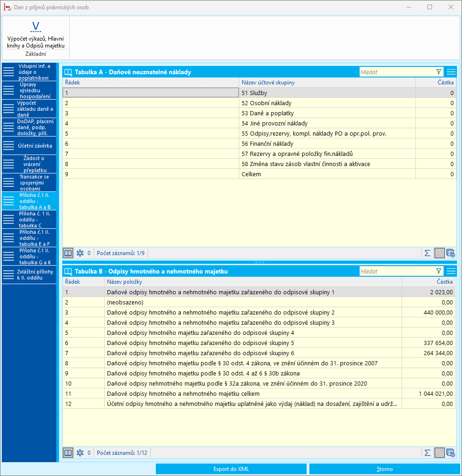Click Storno button
The width and height of the screenshot is (462, 476).
(385, 469)
